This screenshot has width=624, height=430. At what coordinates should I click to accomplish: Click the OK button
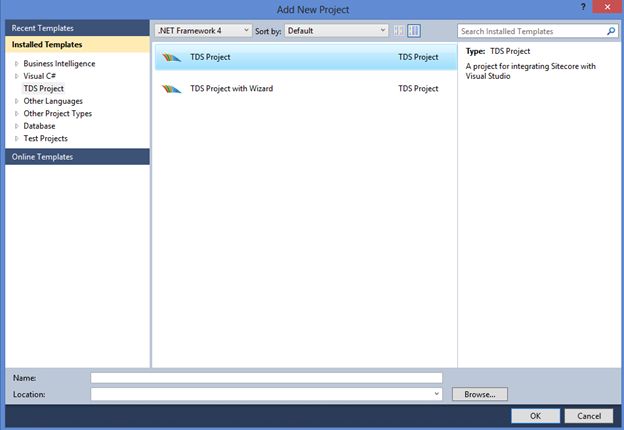(535, 416)
